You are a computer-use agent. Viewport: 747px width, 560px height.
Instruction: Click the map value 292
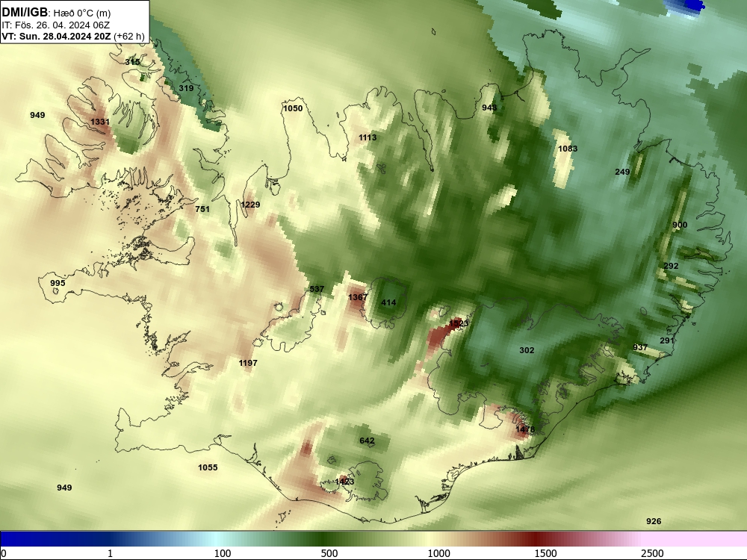pyautogui.click(x=672, y=267)
